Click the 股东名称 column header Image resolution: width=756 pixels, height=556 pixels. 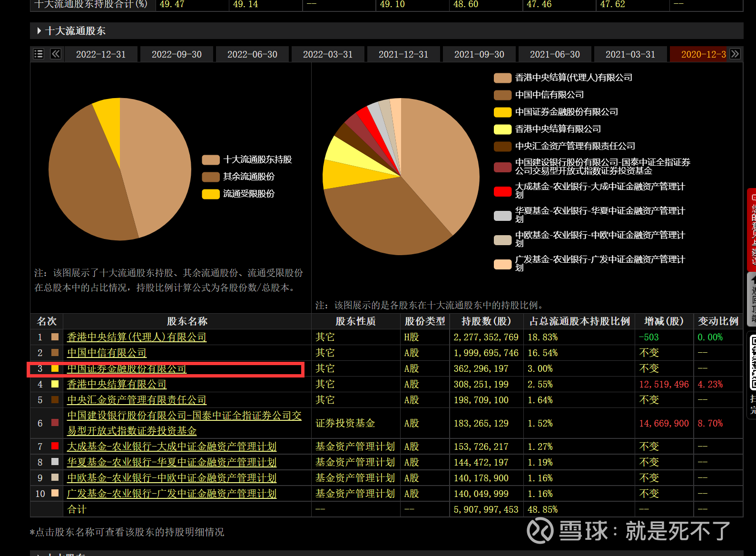187,321
